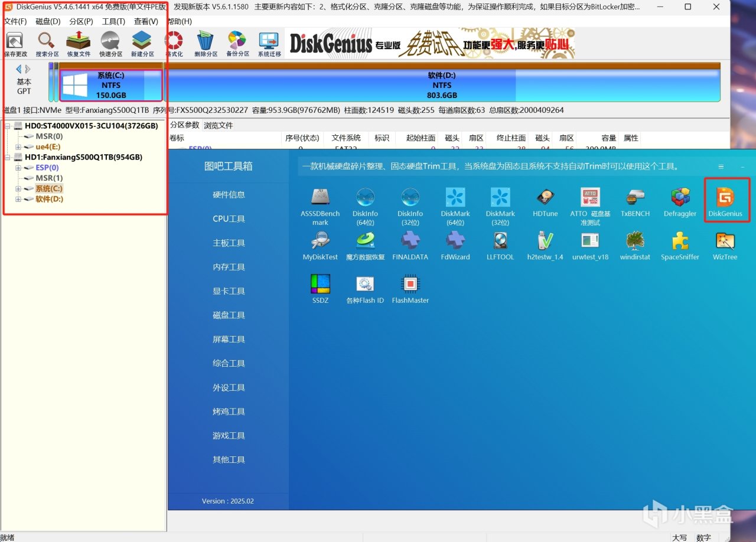Click the 新建分区 (new partition) toolbar icon
The image size is (756, 542).
(x=142, y=44)
